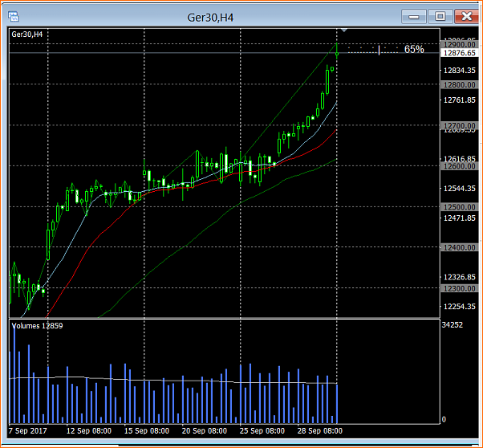Screen dimensions: 483x448
Task: Click the 12254.35 price scale value
Action: tap(459, 307)
